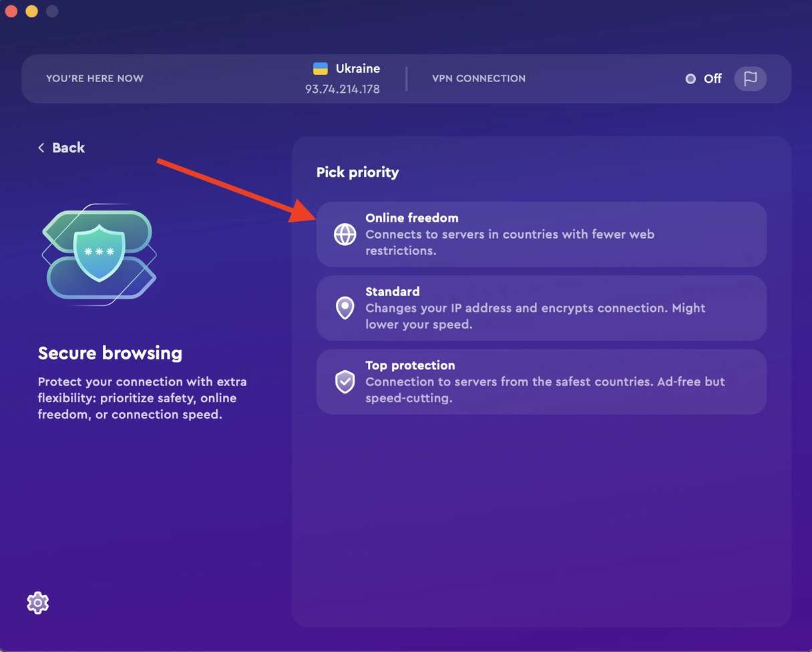The height and width of the screenshot is (652, 812).
Task: Select the Online freedom priority option
Action: pos(541,234)
